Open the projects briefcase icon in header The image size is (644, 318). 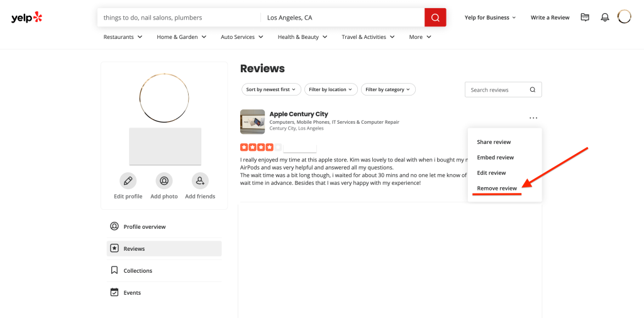[x=585, y=18]
